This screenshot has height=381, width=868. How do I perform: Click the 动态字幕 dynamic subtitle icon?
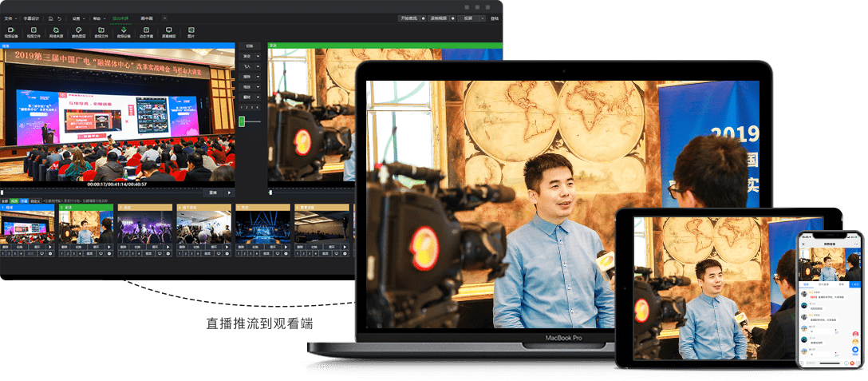146,30
